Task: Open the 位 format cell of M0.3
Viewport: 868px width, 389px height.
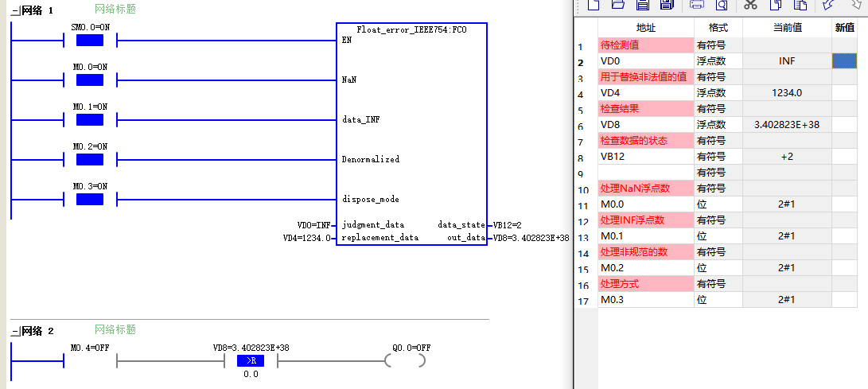Action: (x=718, y=300)
